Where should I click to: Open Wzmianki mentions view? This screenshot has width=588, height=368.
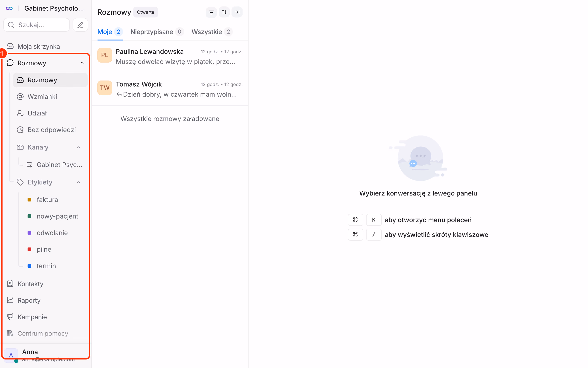click(50, 97)
